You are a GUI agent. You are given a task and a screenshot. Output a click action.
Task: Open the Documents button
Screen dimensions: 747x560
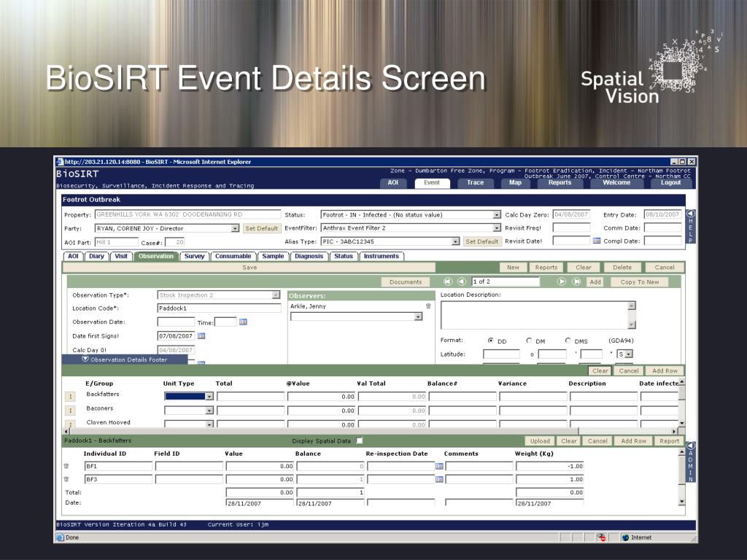(x=406, y=282)
